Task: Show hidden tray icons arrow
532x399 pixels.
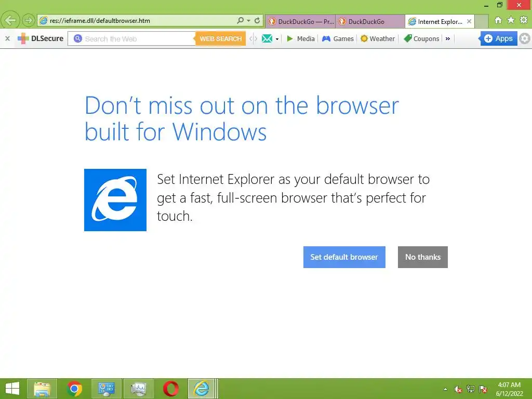Action: pos(445,389)
